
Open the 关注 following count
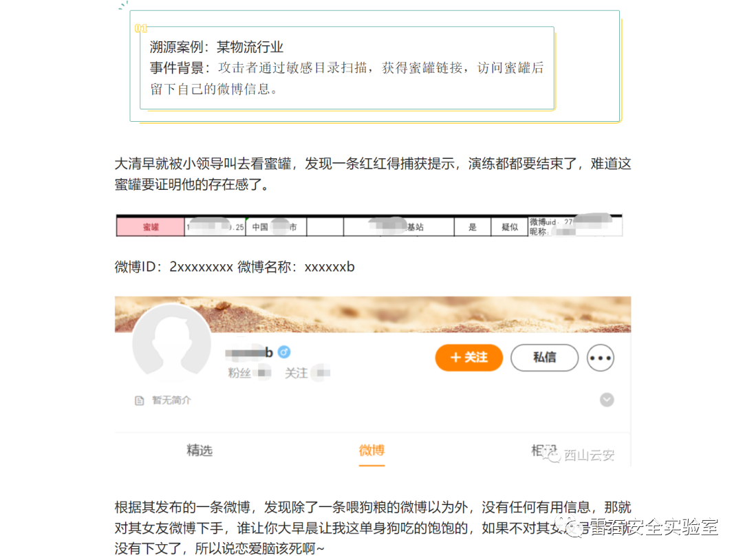pos(307,373)
